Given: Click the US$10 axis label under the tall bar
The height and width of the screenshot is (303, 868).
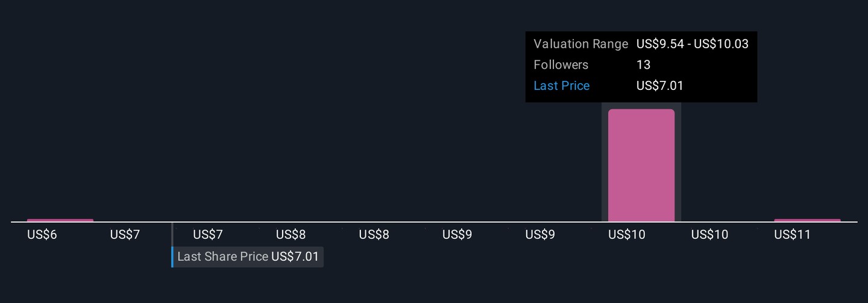Looking at the screenshot, I should (626, 235).
